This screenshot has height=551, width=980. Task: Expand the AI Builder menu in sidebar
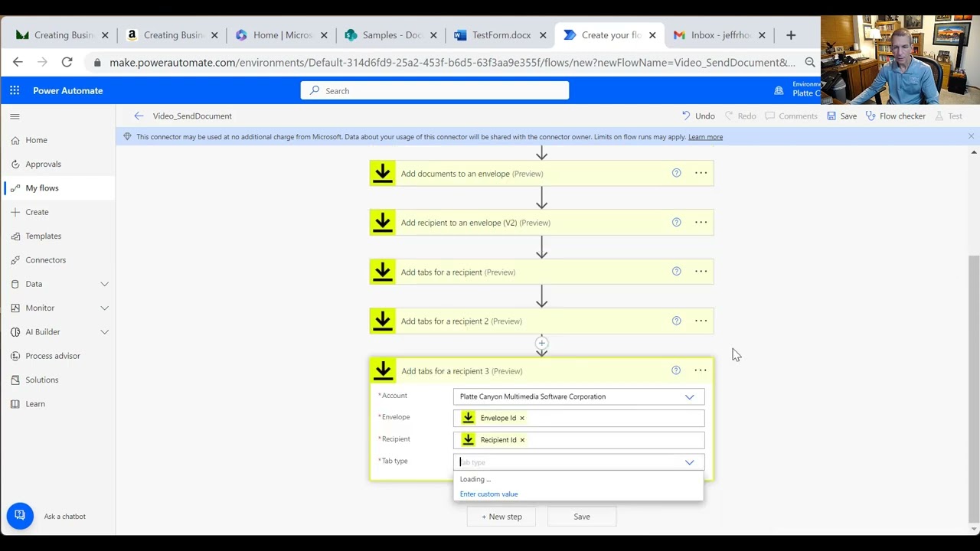point(104,332)
